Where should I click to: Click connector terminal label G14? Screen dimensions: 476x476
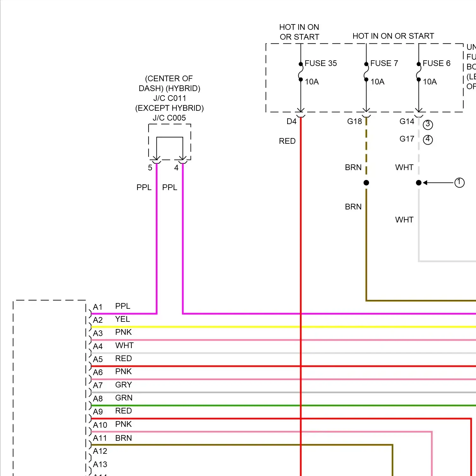click(407, 122)
